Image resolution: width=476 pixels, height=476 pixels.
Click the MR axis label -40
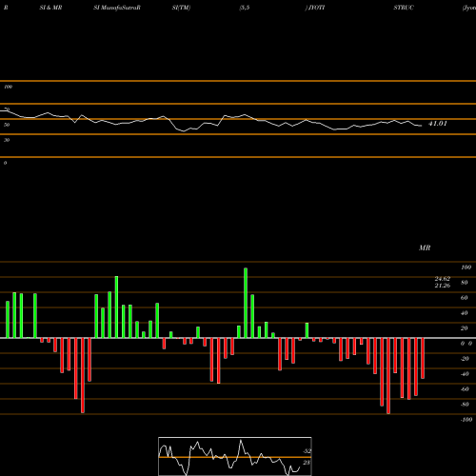point(465,374)
